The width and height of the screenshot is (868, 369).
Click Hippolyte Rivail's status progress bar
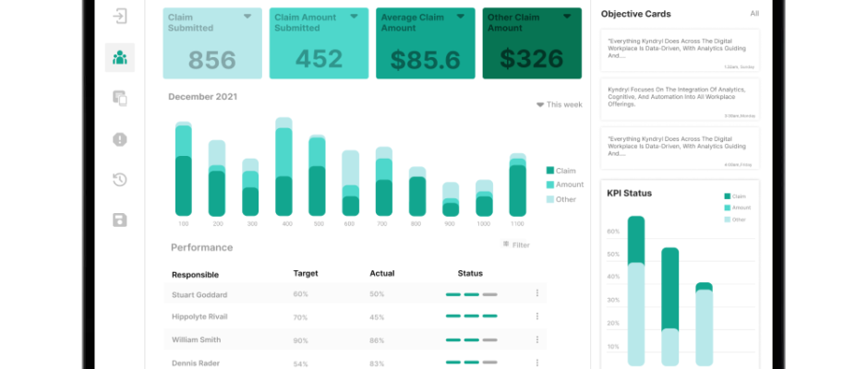[472, 315]
